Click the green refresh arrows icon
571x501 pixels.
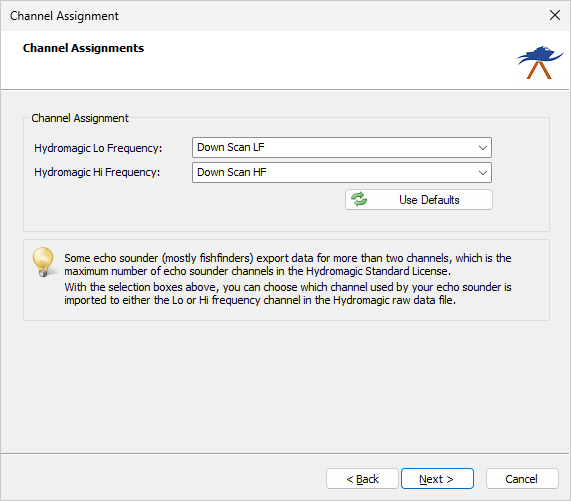[359, 200]
